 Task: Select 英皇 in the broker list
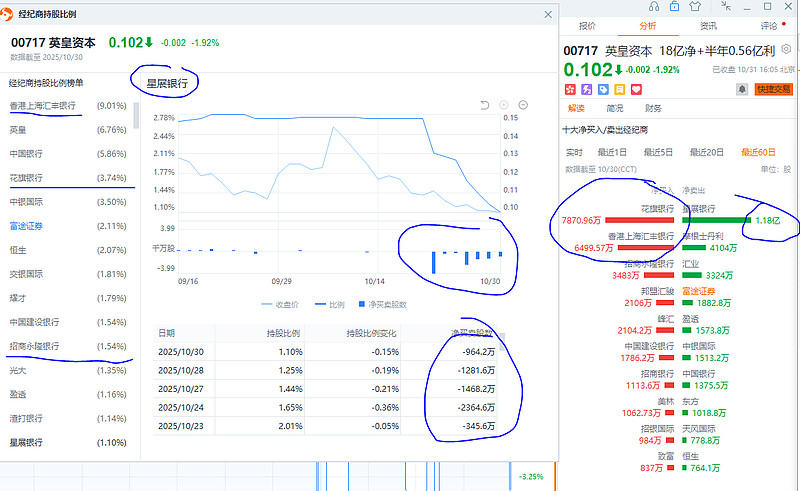point(68,130)
